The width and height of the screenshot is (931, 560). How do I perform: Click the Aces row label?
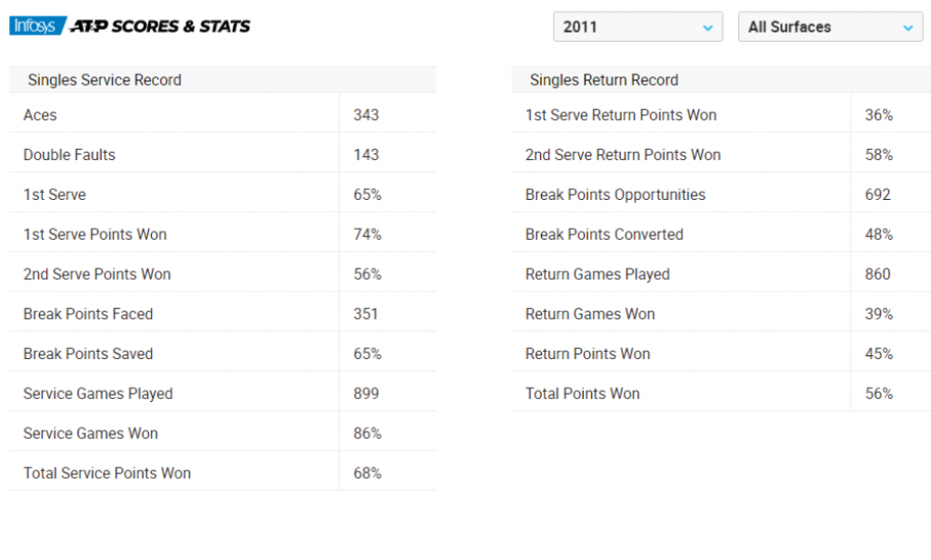click(40, 115)
